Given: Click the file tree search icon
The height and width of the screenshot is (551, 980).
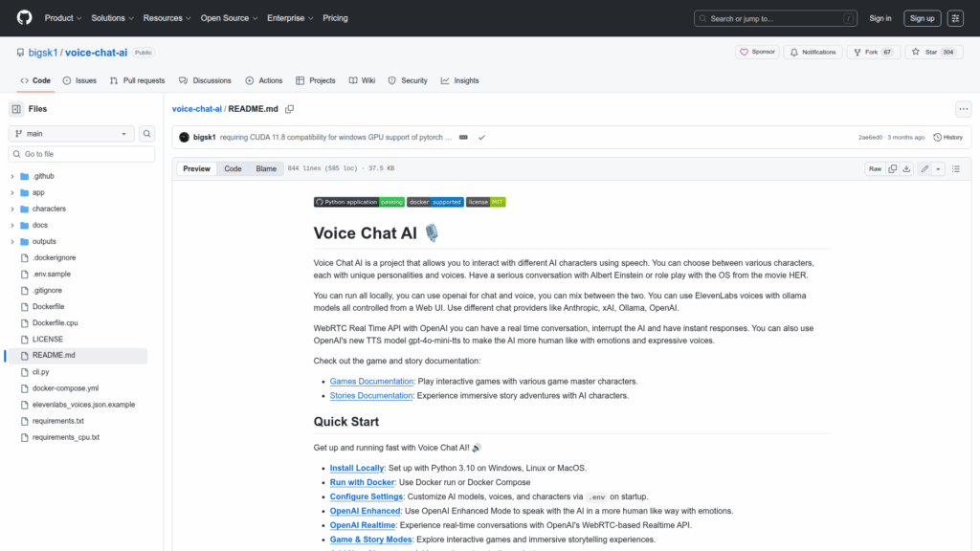Looking at the screenshot, I should click(x=147, y=134).
